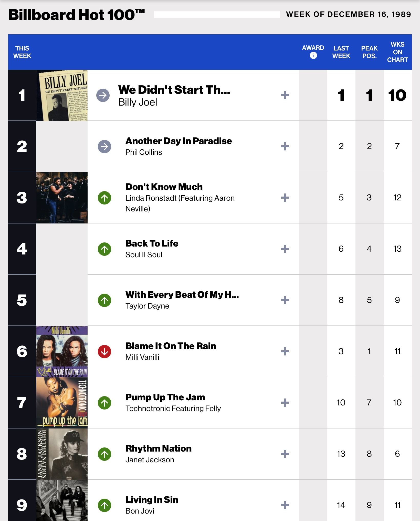Expand details for We Didn't Start The Fire
Screen dimensions: 420x521
click(285, 95)
